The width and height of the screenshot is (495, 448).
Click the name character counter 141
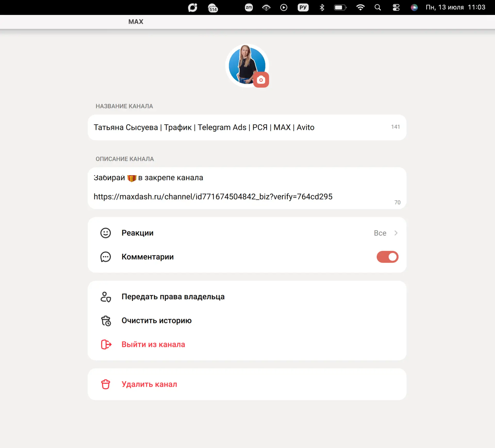coord(395,127)
